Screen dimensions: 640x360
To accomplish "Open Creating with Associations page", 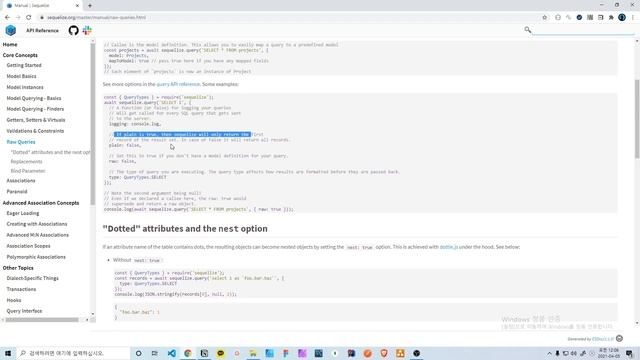I will click(x=37, y=224).
